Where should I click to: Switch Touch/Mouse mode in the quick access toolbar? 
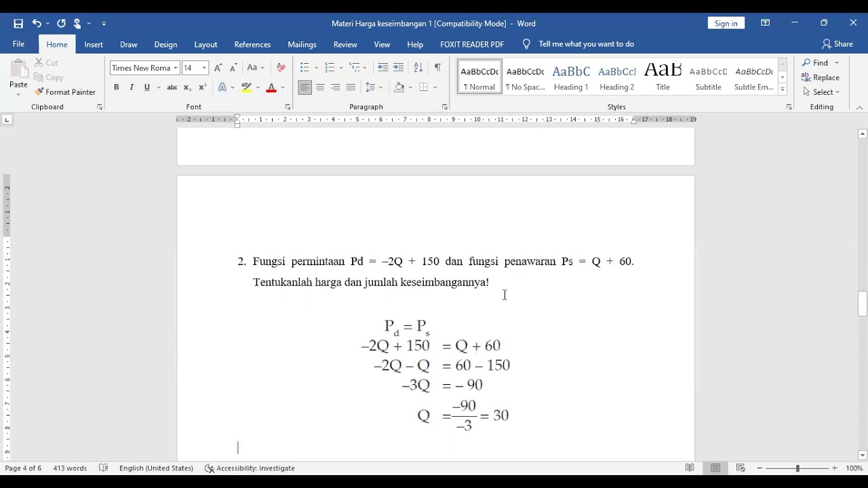click(77, 24)
